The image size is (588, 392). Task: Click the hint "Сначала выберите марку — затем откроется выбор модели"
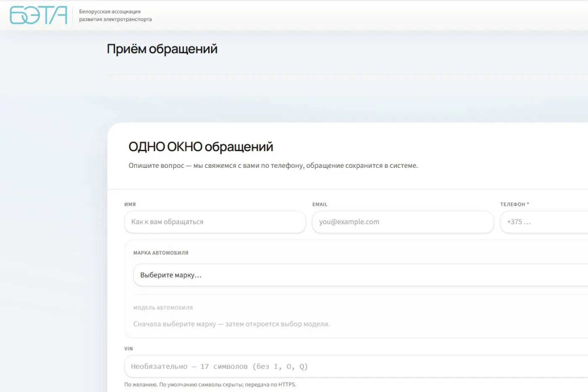(232, 324)
